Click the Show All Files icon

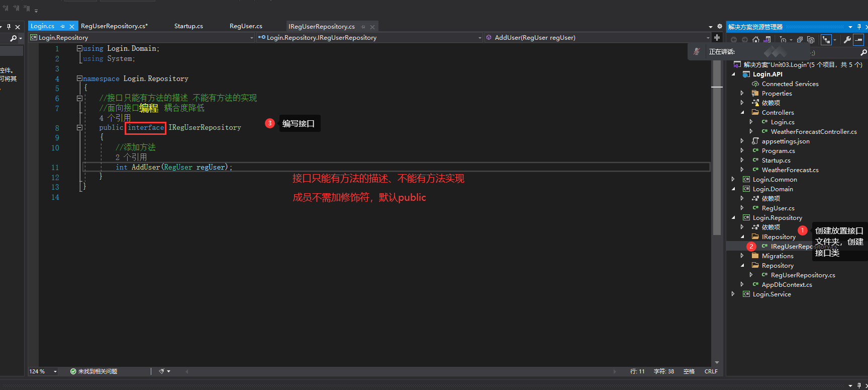coord(811,39)
